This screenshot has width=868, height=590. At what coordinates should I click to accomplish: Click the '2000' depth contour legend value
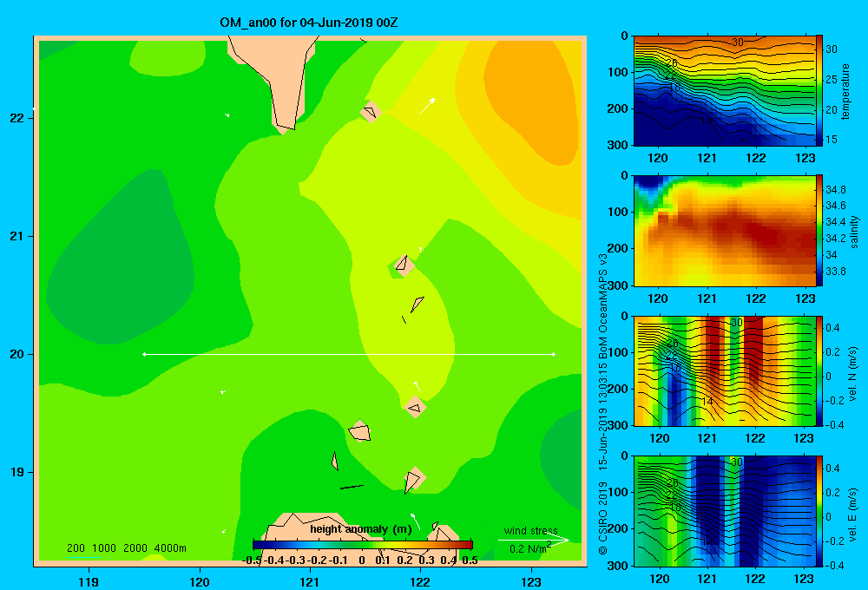click(135, 548)
